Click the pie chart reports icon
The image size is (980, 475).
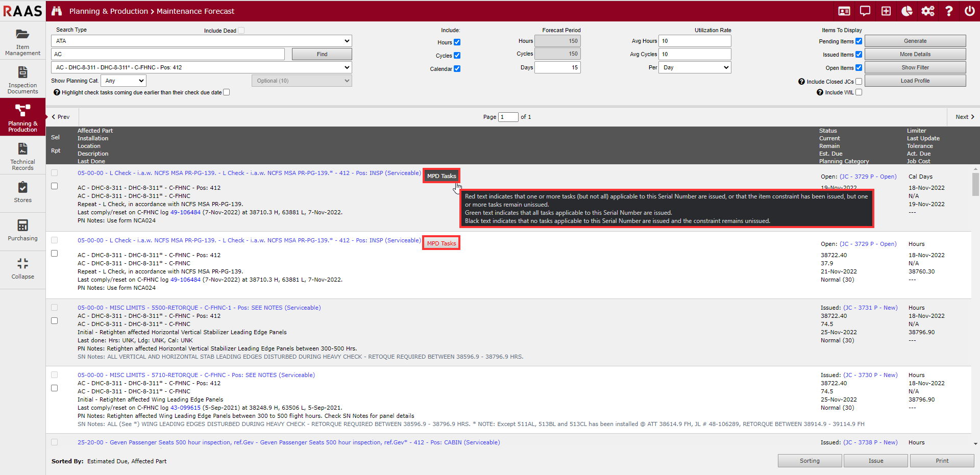(906, 11)
